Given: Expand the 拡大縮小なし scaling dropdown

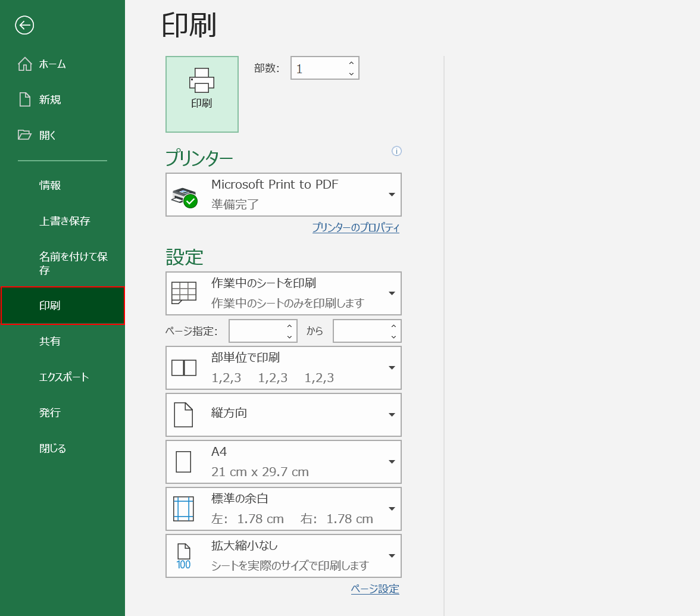Looking at the screenshot, I should 392,556.
